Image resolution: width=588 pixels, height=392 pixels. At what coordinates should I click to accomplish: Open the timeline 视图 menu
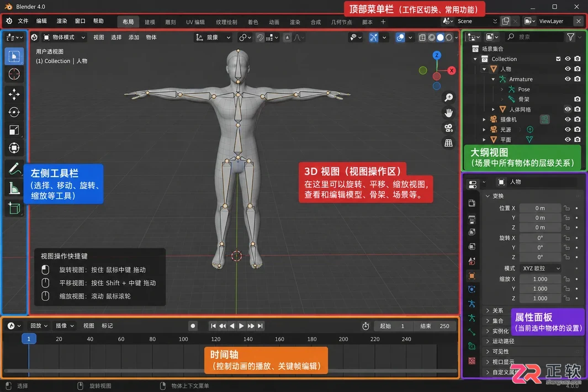pyautogui.click(x=88, y=326)
